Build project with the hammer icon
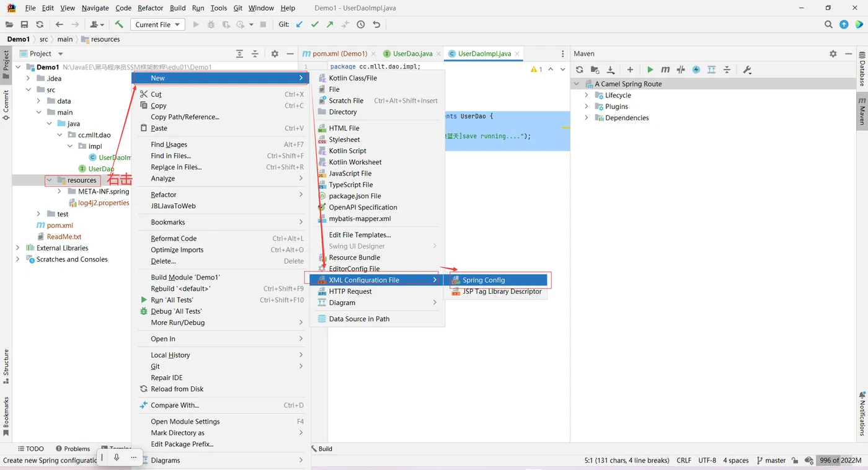The width and height of the screenshot is (868, 470). (x=119, y=24)
